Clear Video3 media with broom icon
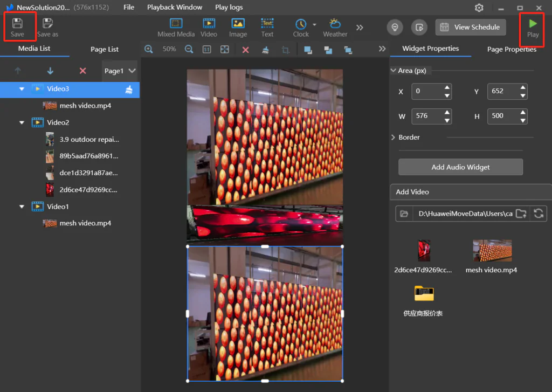 (129, 90)
